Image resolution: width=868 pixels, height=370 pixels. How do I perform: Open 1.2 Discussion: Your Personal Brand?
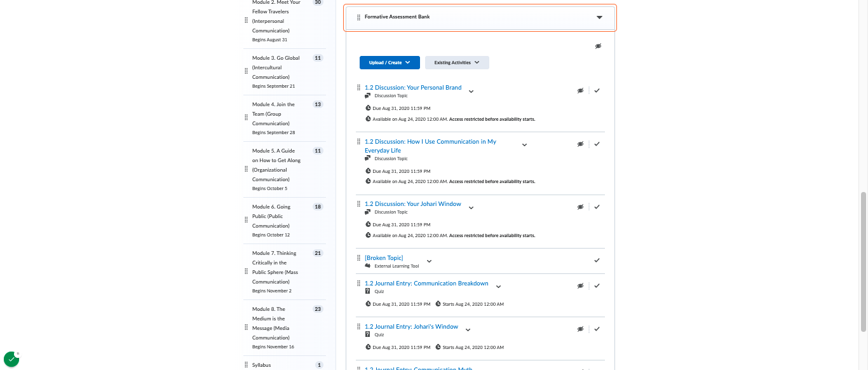[x=413, y=88]
